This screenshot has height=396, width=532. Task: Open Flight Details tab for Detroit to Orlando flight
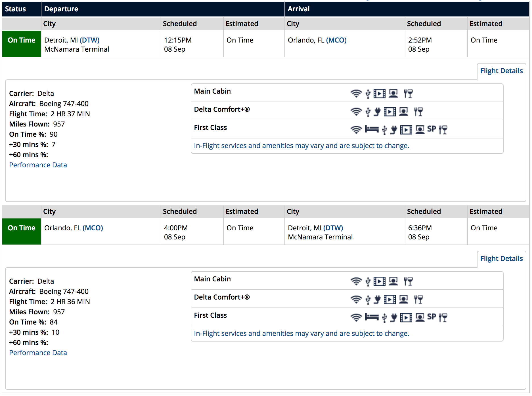pyautogui.click(x=501, y=71)
